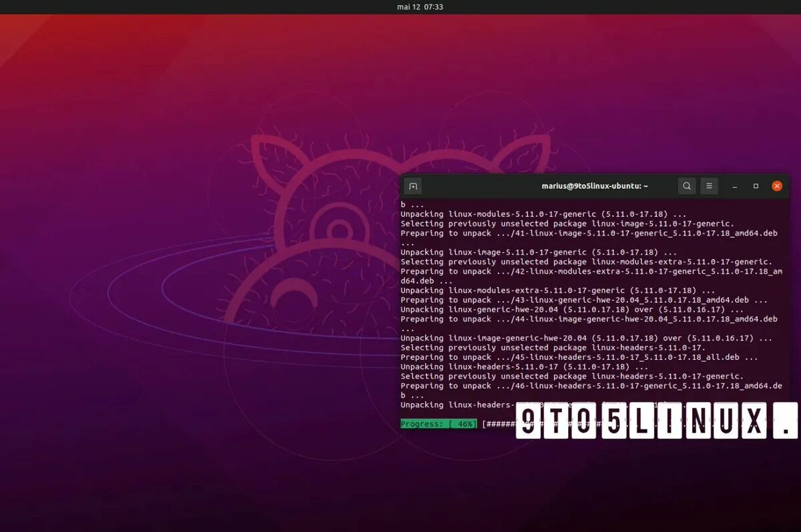The image size is (801, 532).
Task: Open a new terminal tab
Action: click(413, 186)
